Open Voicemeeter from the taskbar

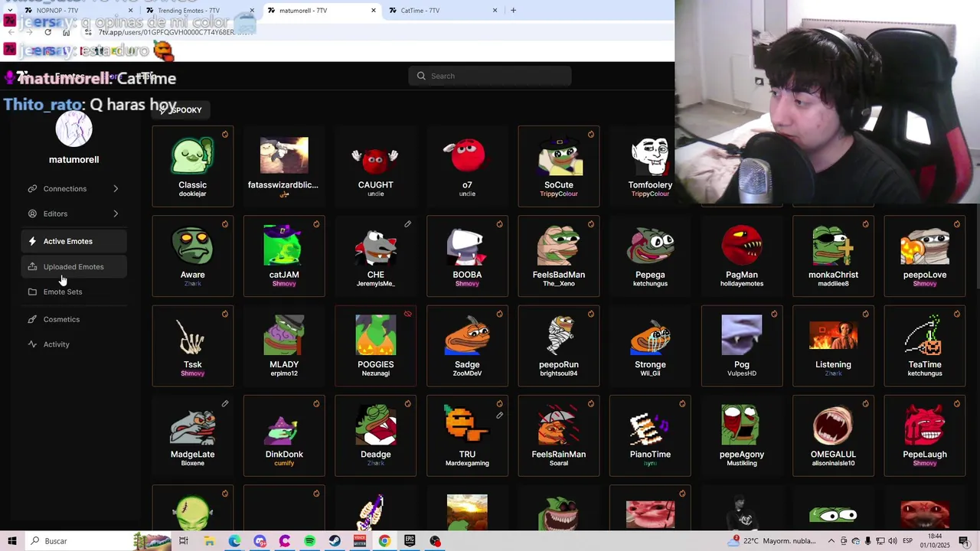point(360,541)
